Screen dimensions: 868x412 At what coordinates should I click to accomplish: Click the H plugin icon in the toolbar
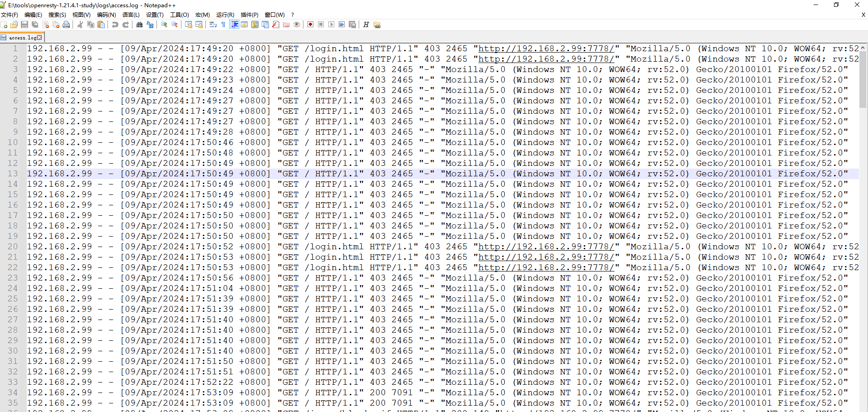(x=366, y=24)
